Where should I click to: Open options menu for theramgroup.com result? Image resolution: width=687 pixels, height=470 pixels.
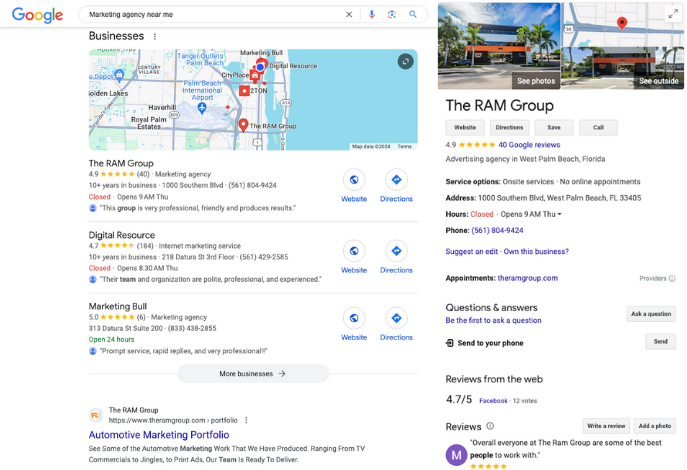(246, 420)
